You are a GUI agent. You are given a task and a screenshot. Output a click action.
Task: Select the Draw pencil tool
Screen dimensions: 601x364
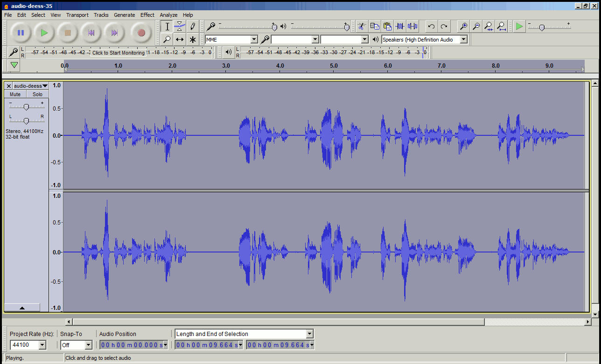click(x=193, y=27)
